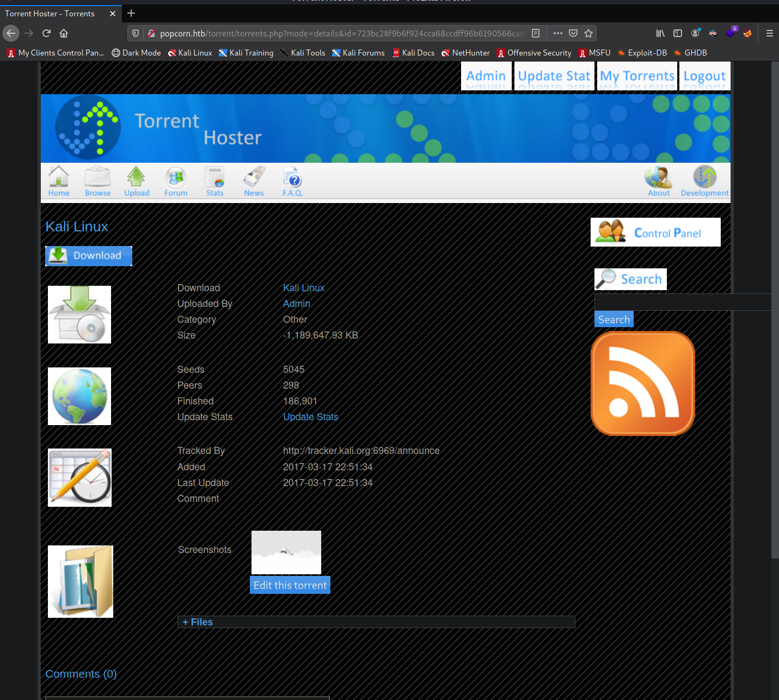Open the Admin uploader profile link
This screenshot has width=779, height=700.
click(x=297, y=304)
